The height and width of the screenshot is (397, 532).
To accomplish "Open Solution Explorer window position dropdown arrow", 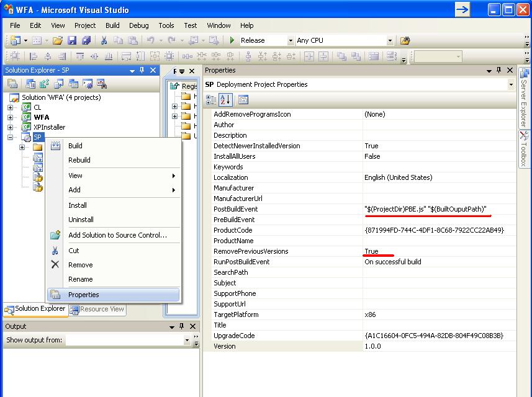I will [132, 71].
